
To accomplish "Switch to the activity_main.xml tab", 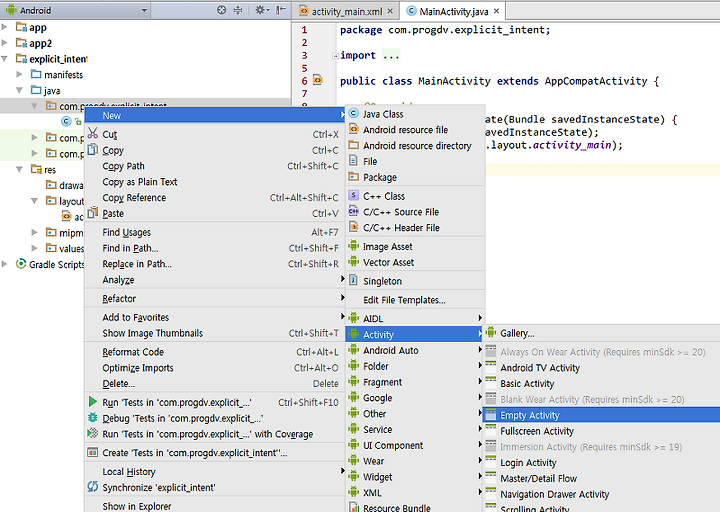I will point(347,11).
